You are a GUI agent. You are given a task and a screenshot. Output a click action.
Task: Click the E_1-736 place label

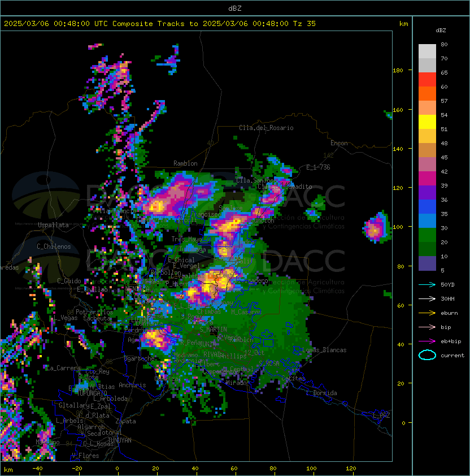(x=318, y=167)
